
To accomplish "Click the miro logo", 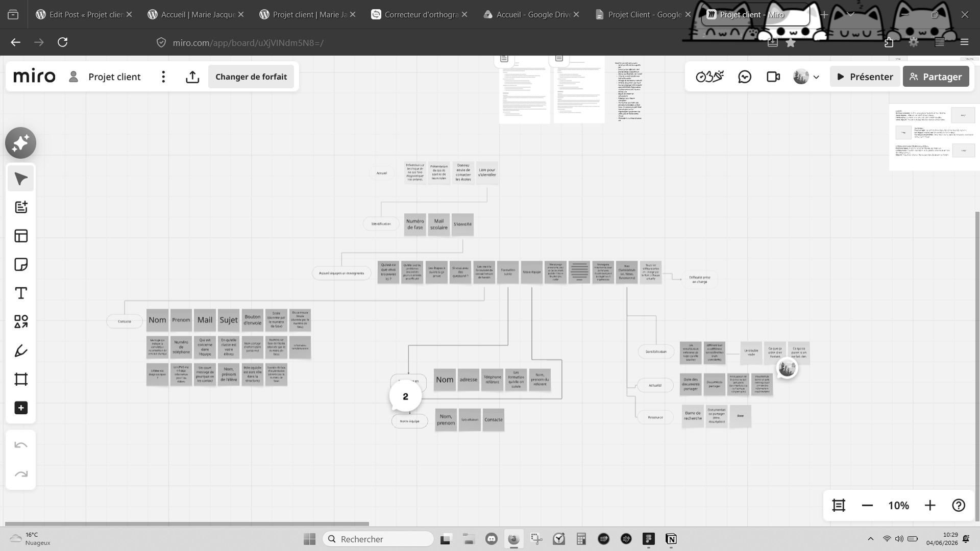I will tap(34, 77).
